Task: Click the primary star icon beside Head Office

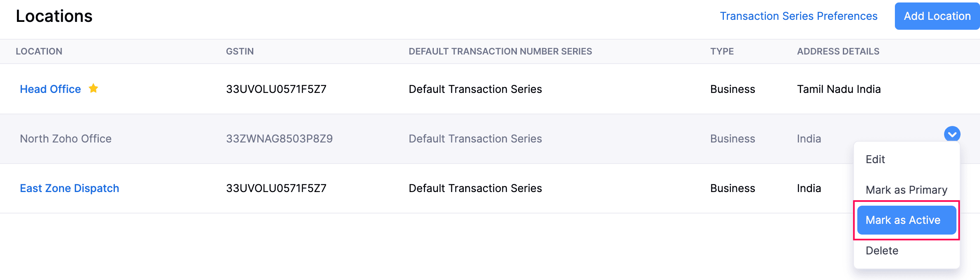Action: pos(93,88)
